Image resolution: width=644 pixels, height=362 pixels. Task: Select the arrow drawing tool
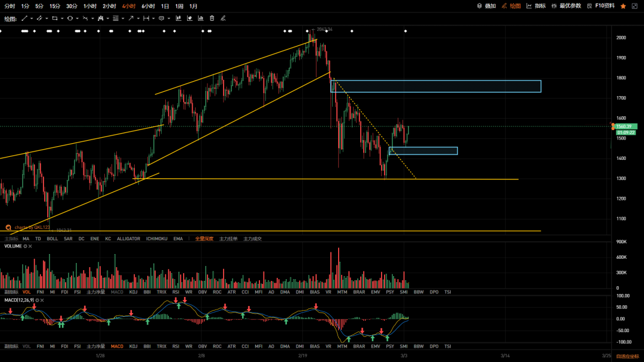point(131,18)
